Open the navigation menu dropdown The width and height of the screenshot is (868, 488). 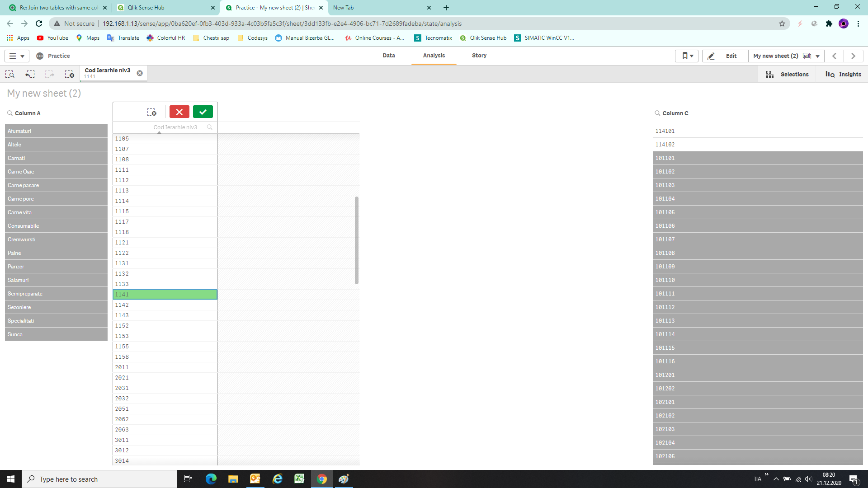coord(17,56)
